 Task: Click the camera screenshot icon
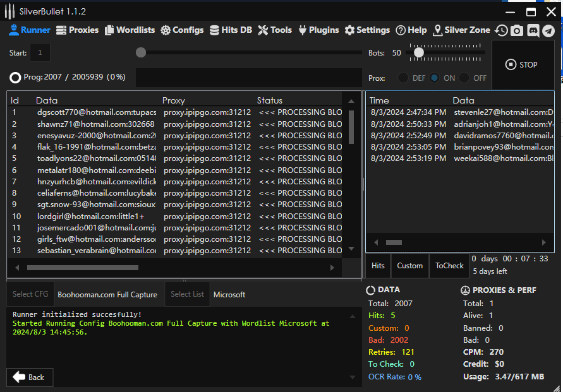coord(517,30)
